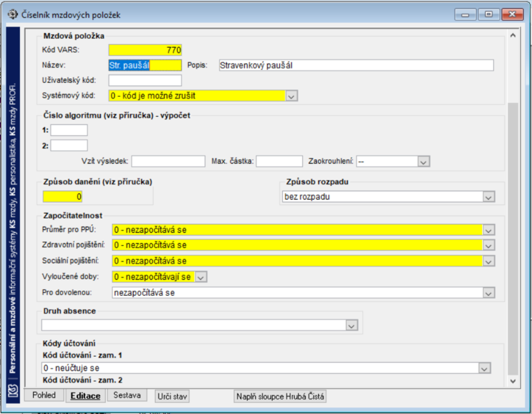The image size is (532, 414).
Task: Expand the Způsob rozpadu combo box
Action: (x=488, y=197)
